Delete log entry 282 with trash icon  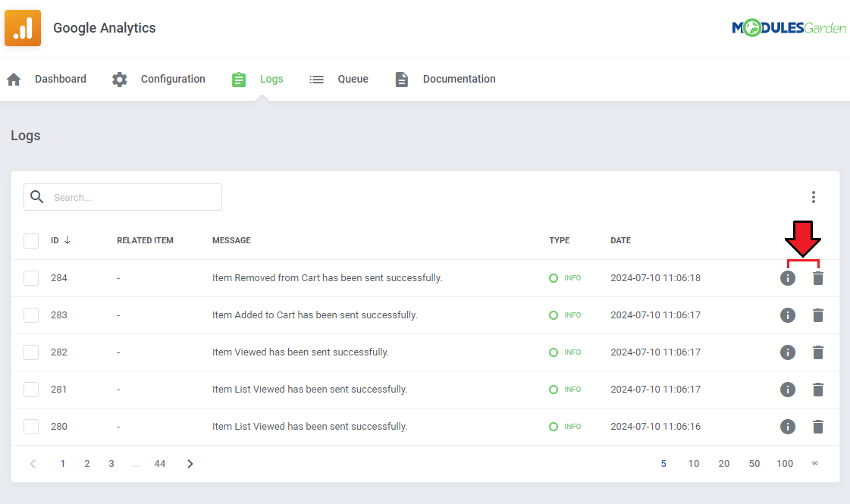point(818,352)
